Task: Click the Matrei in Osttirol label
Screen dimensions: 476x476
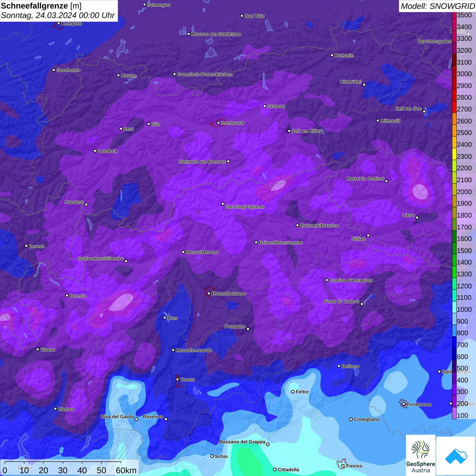Action: click(x=365, y=178)
